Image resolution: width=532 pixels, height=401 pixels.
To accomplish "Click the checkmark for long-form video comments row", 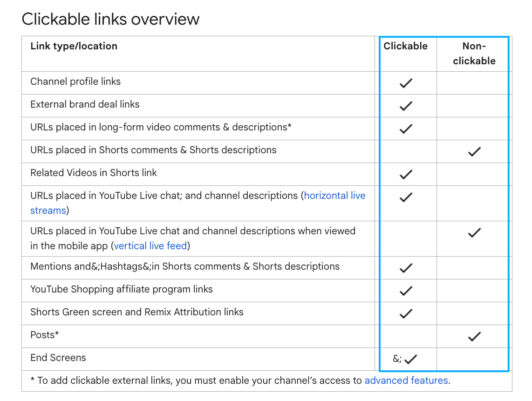I will click(406, 129).
